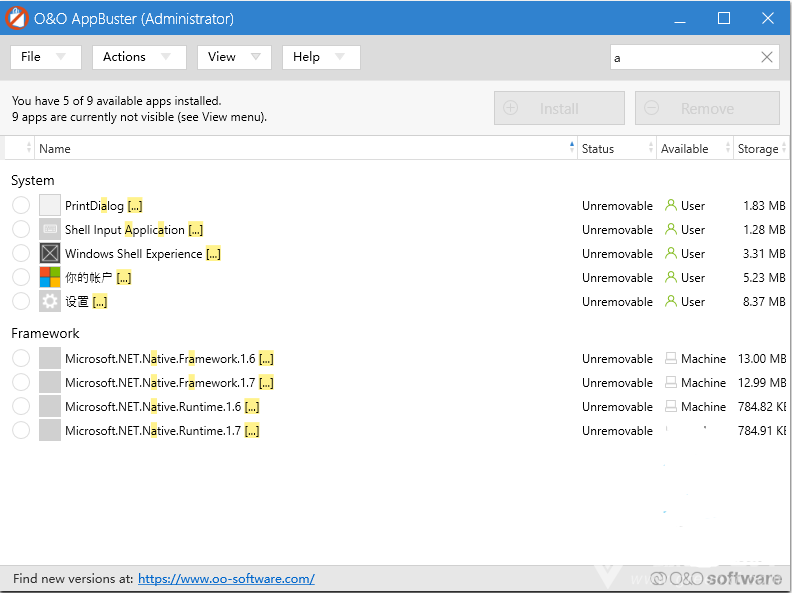The image size is (792, 593).
Task: Click the Shell Input Application keyboard icon
Action: [50, 230]
